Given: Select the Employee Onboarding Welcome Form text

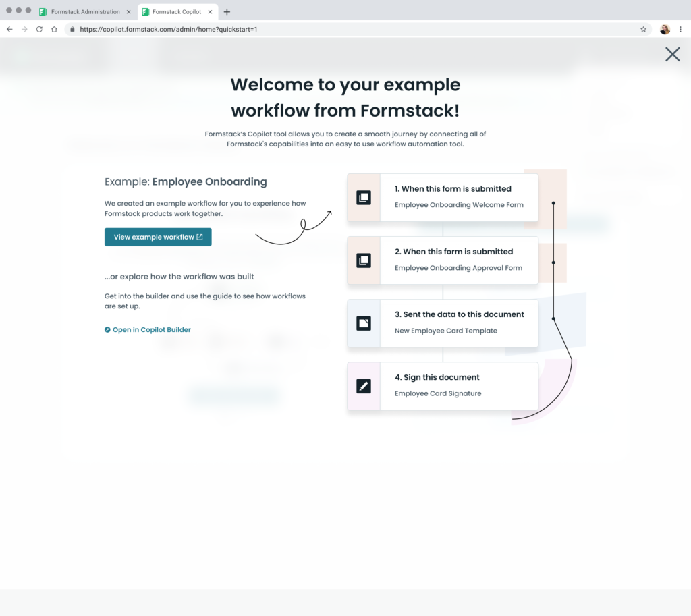Looking at the screenshot, I should [x=459, y=205].
